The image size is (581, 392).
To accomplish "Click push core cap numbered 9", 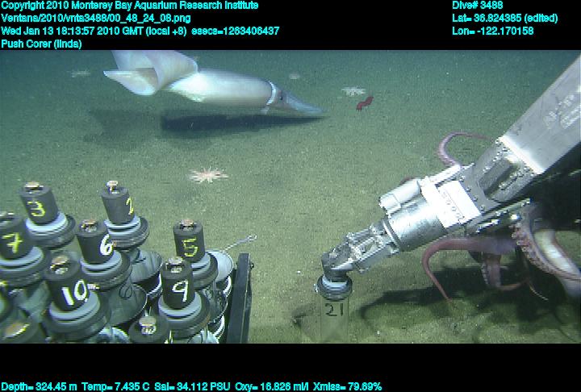I will 178,283.
